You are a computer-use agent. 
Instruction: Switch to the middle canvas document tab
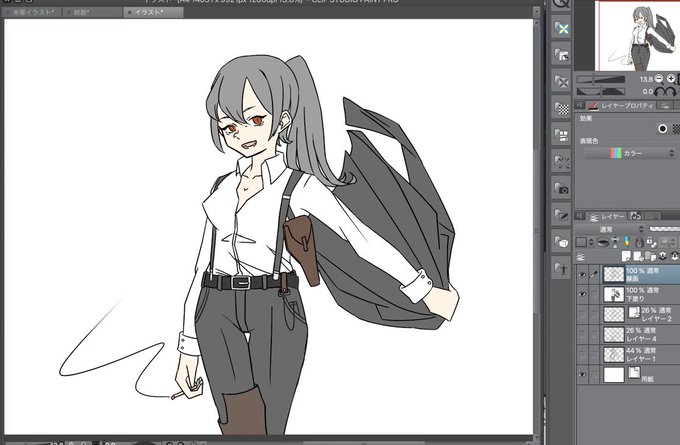[x=92, y=13]
